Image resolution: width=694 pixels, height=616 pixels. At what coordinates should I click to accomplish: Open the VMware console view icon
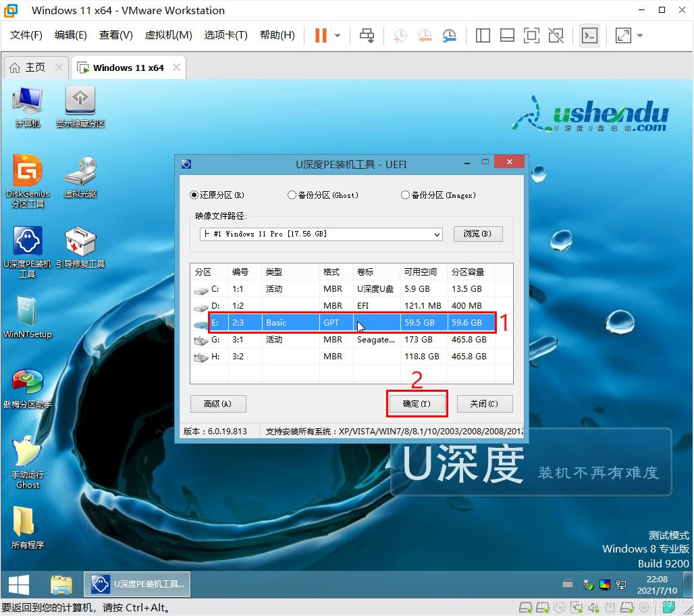coord(589,35)
